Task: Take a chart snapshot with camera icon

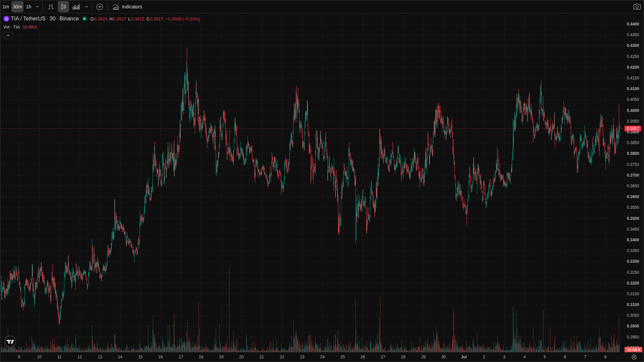Action: click(637, 7)
